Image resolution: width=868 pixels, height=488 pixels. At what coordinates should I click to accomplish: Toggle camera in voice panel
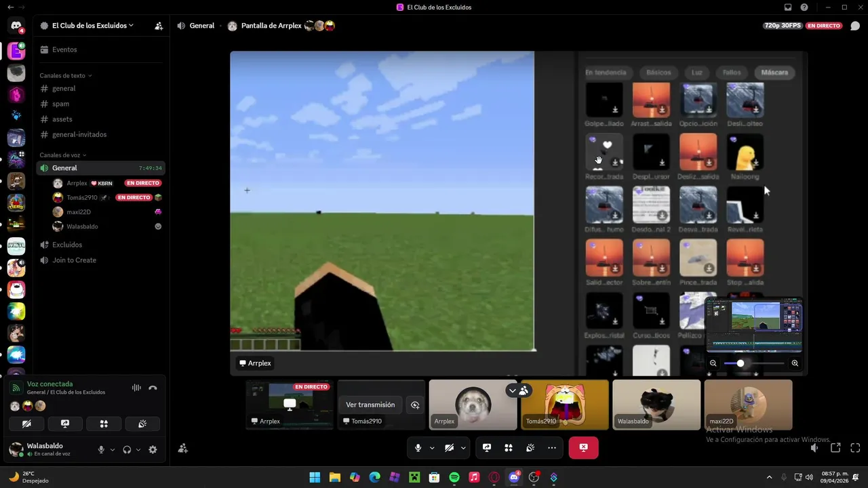click(x=26, y=424)
